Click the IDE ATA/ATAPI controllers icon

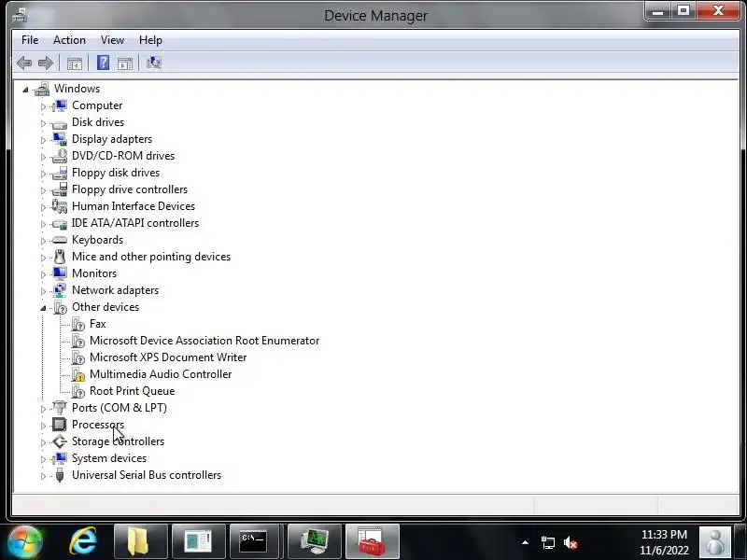pos(60,223)
